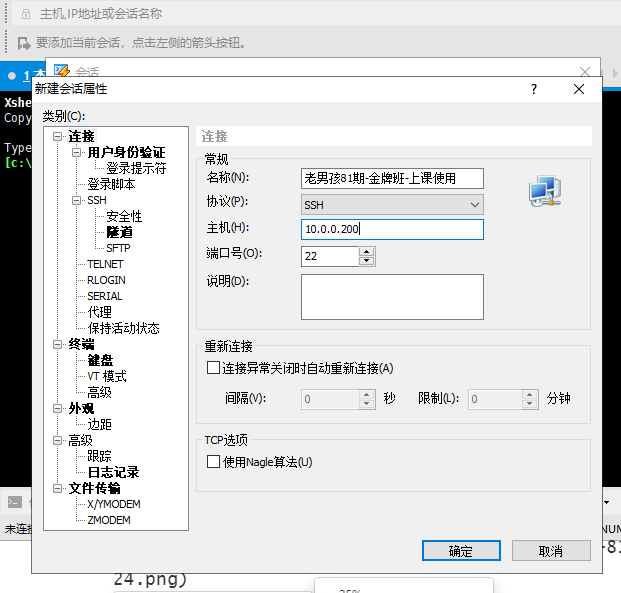Collapse the 终端 tree node
The width and height of the screenshot is (621, 593).
point(57,344)
